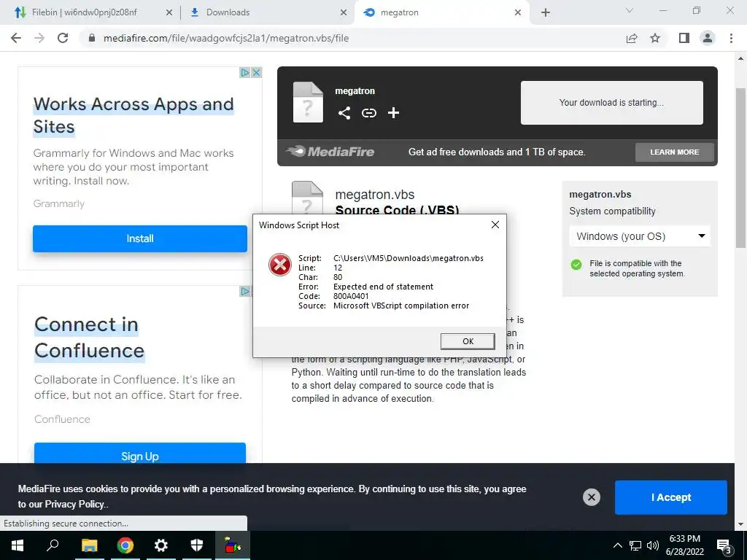Open taskbar Search
The width and height of the screenshot is (747, 560).
(x=53, y=545)
